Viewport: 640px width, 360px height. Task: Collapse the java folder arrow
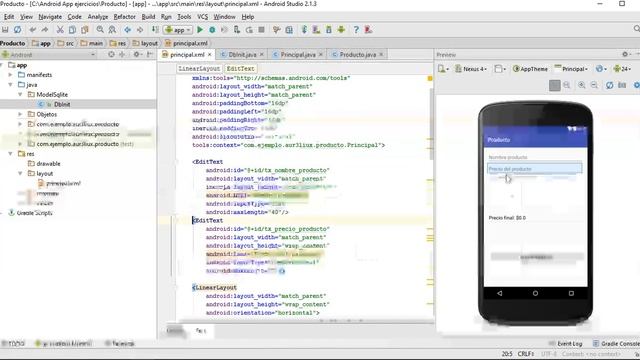coord(10,85)
